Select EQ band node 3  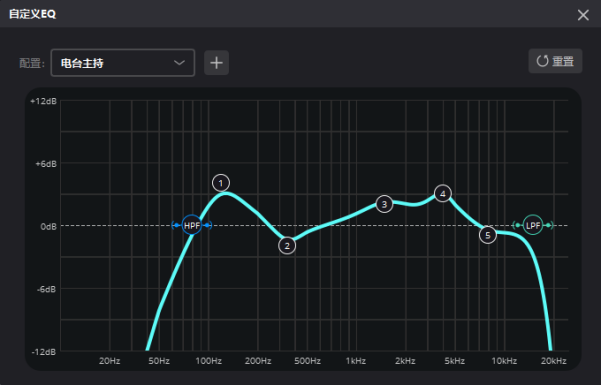pos(384,204)
